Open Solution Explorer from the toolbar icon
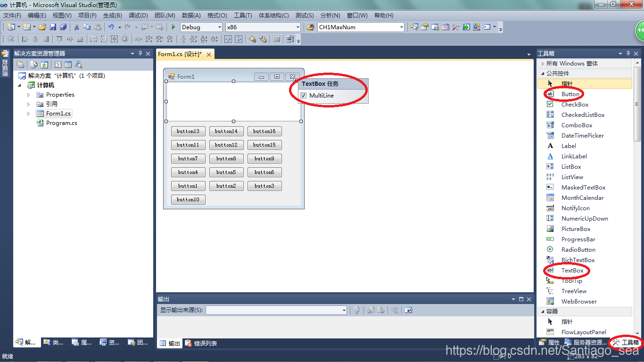The width and height of the screenshot is (644, 362). (x=414, y=27)
